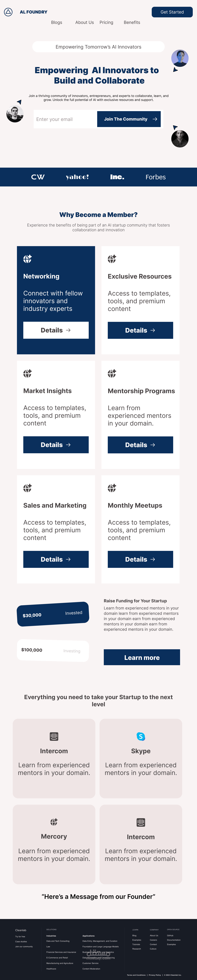Image resolution: width=197 pixels, height=980 pixels.
Task: Click the Skype logo icon
Action: 141,736
